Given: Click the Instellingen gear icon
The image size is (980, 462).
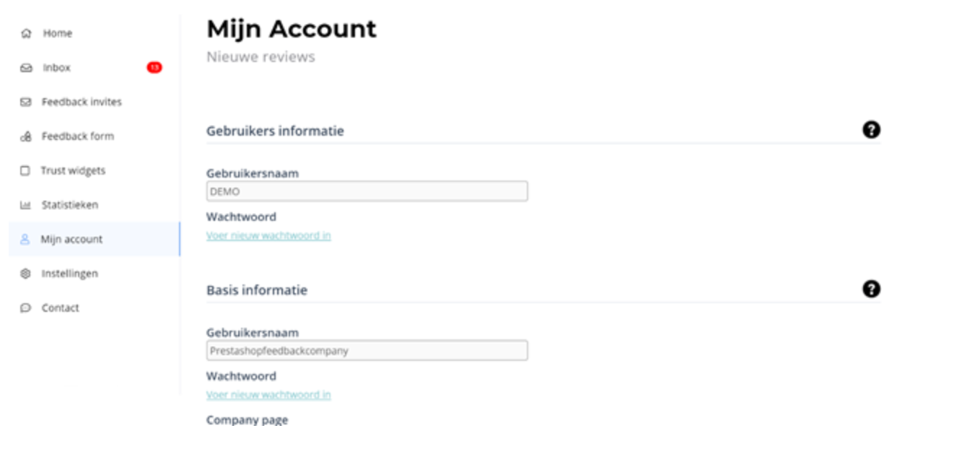Looking at the screenshot, I should point(26,274).
